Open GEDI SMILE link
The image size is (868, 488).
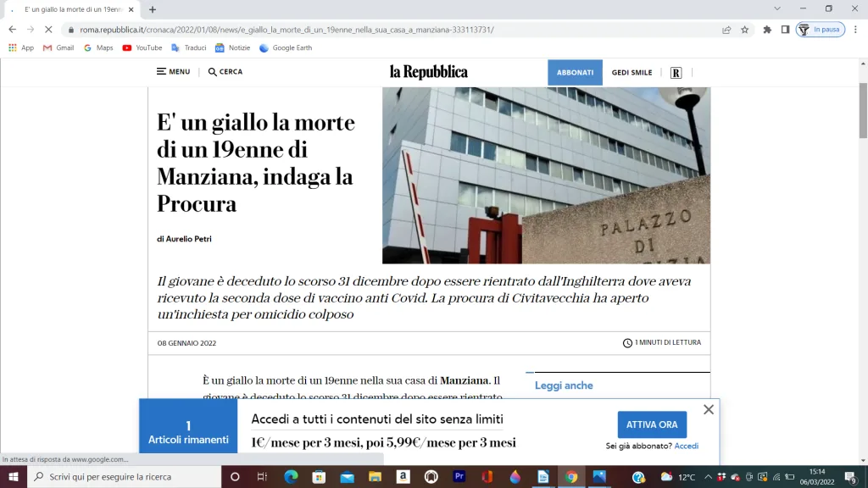(x=632, y=73)
